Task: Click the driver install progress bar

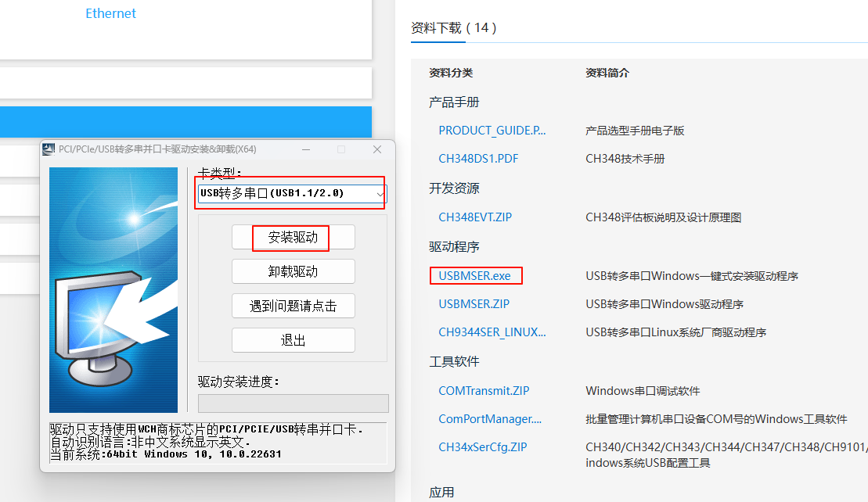Action: pos(293,403)
